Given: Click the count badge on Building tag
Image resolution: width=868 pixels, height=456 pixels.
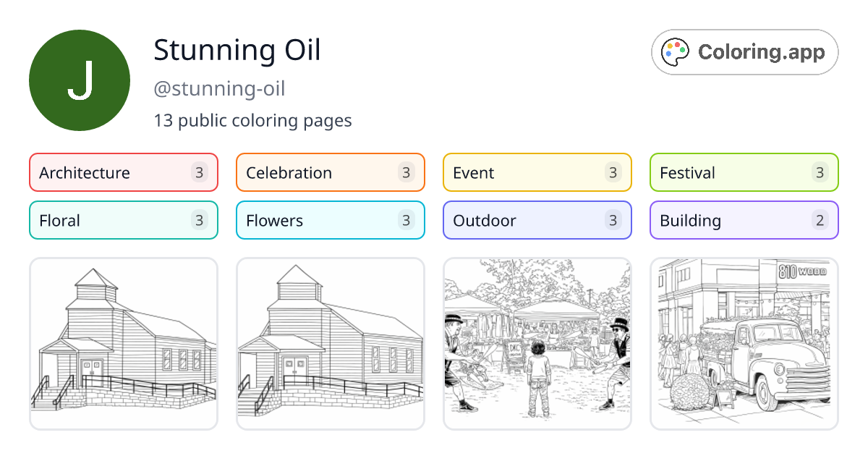Looking at the screenshot, I should click(820, 220).
